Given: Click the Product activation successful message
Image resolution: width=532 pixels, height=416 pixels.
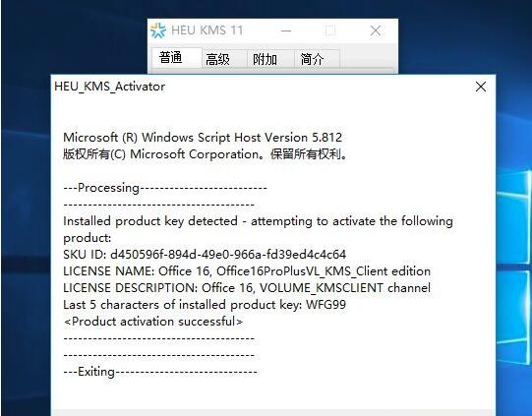Looking at the screenshot, I should click(x=153, y=322).
